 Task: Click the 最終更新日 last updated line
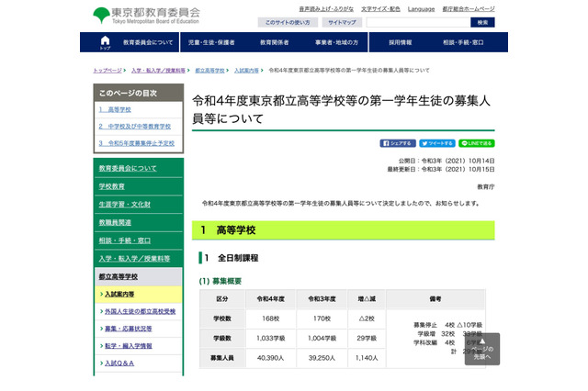click(x=441, y=169)
